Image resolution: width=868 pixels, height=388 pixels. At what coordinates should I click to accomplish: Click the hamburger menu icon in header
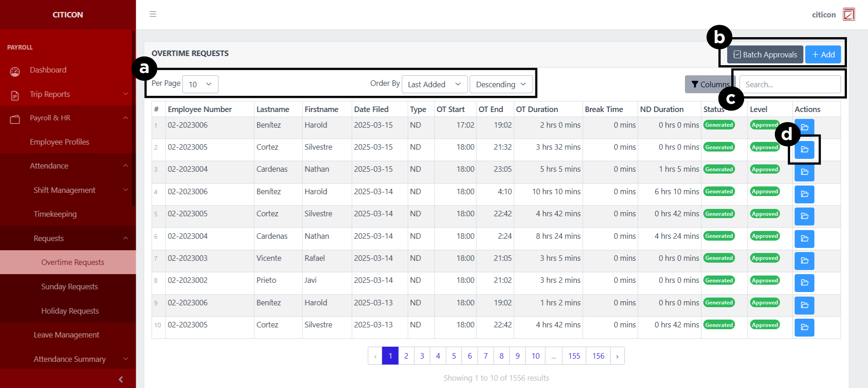[x=153, y=14]
